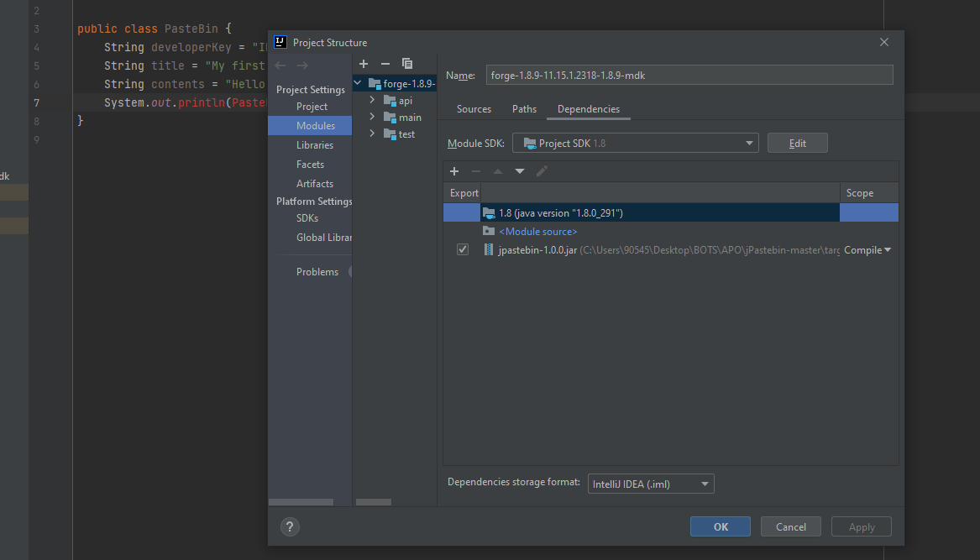Screen dimensions: 980x560
Task: Click the Module source folder icon
Action: [x=489, y=231]
